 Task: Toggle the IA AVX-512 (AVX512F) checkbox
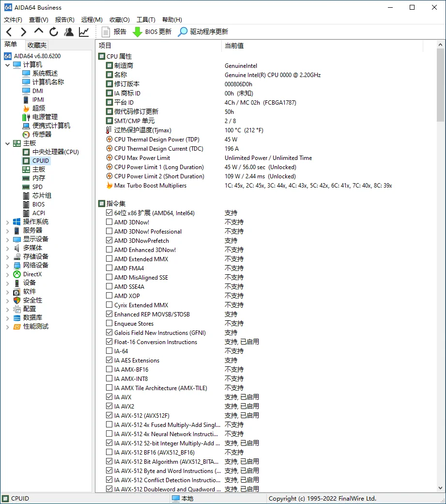pyautogui.click(x=109, y=416)
